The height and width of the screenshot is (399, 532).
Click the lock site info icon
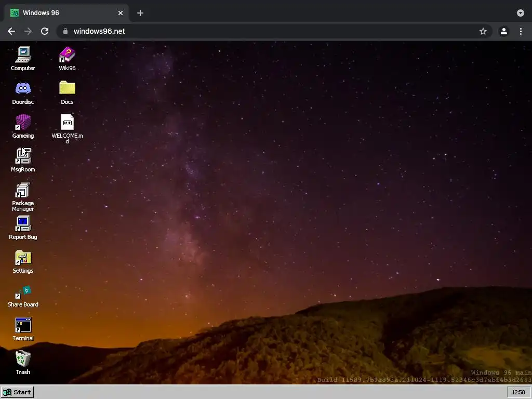point(65,31)
